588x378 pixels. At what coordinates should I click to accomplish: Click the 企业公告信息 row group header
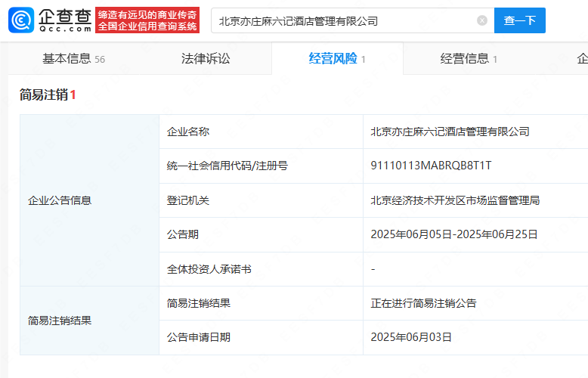point(60,200)
